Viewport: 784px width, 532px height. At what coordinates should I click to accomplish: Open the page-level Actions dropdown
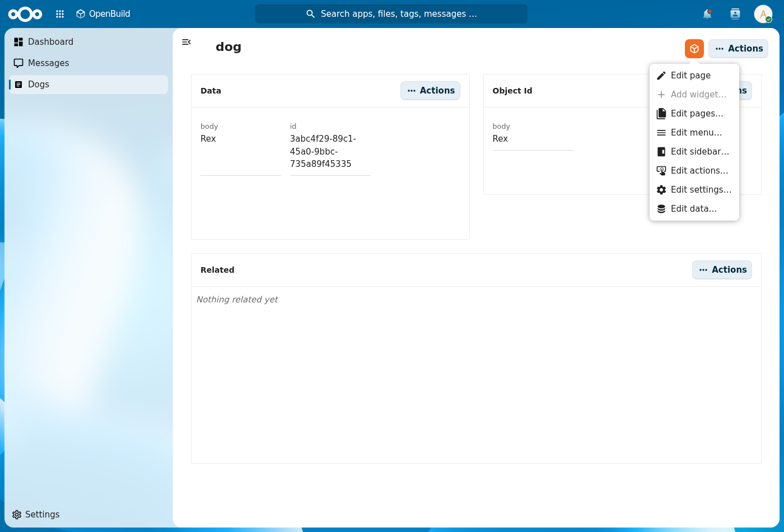pyautogui.click(x=738, y=49)
